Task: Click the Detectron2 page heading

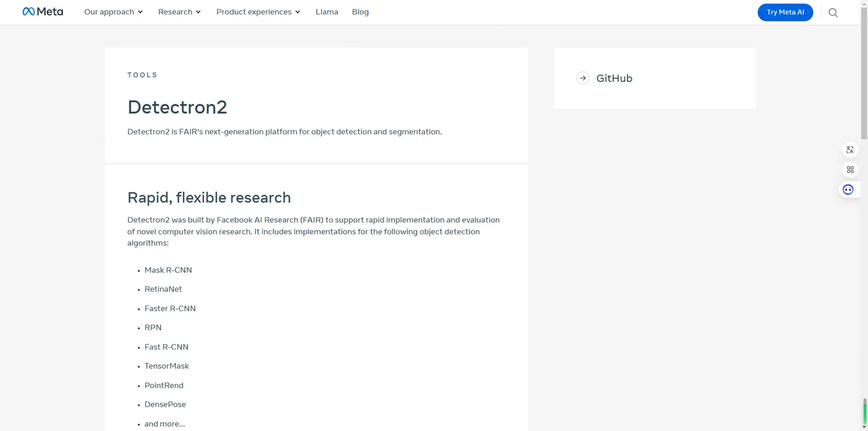Action: coord(177,107)
